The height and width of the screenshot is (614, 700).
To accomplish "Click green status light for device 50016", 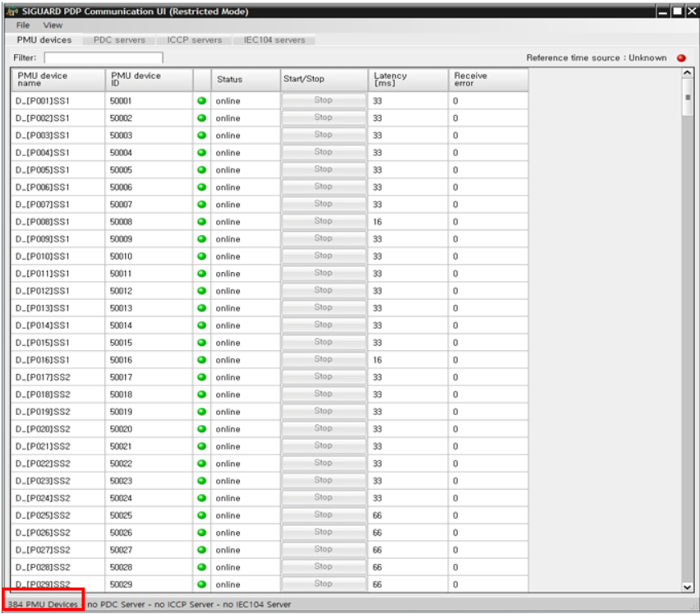I will [x=202, y=360].
